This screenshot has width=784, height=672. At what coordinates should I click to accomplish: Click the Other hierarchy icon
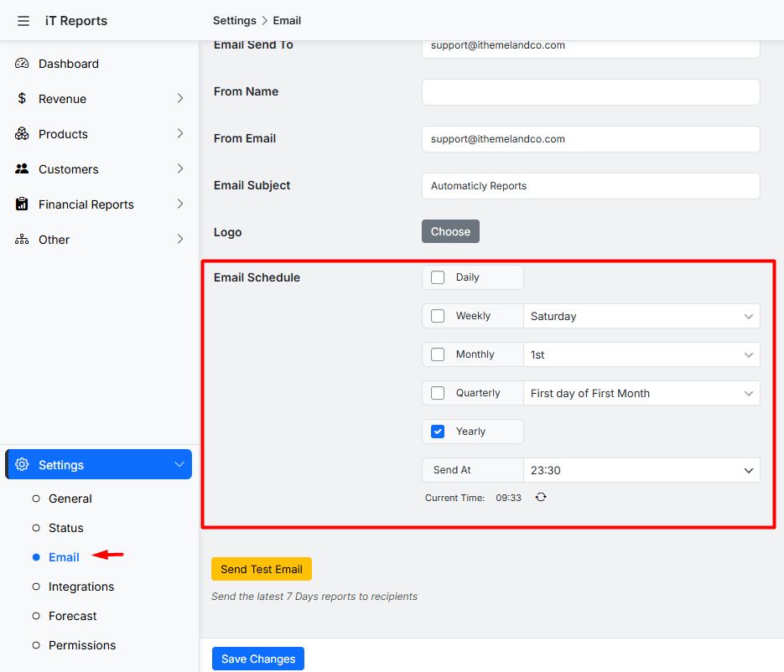22,240
